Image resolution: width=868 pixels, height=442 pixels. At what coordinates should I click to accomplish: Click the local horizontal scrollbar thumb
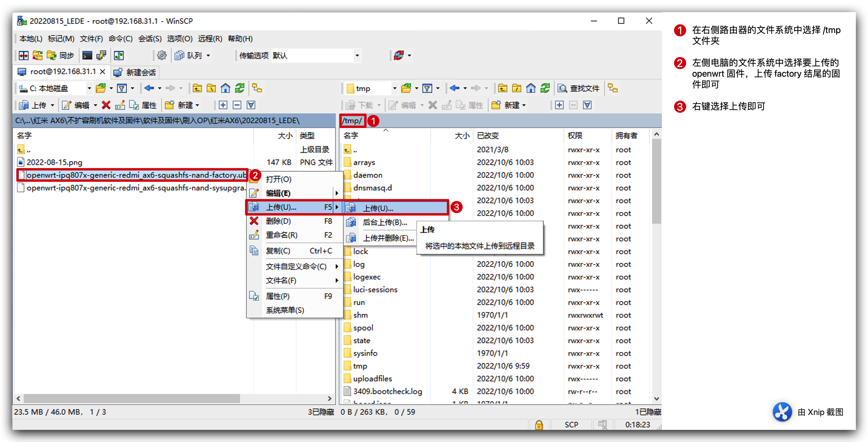point(132,399)
